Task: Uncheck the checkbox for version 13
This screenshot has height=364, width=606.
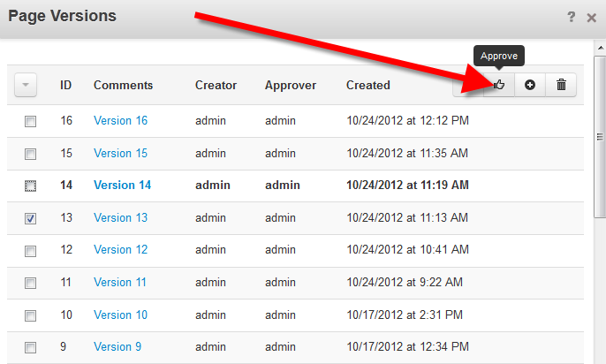Action: pyautogui.click(x=30, y=218)
